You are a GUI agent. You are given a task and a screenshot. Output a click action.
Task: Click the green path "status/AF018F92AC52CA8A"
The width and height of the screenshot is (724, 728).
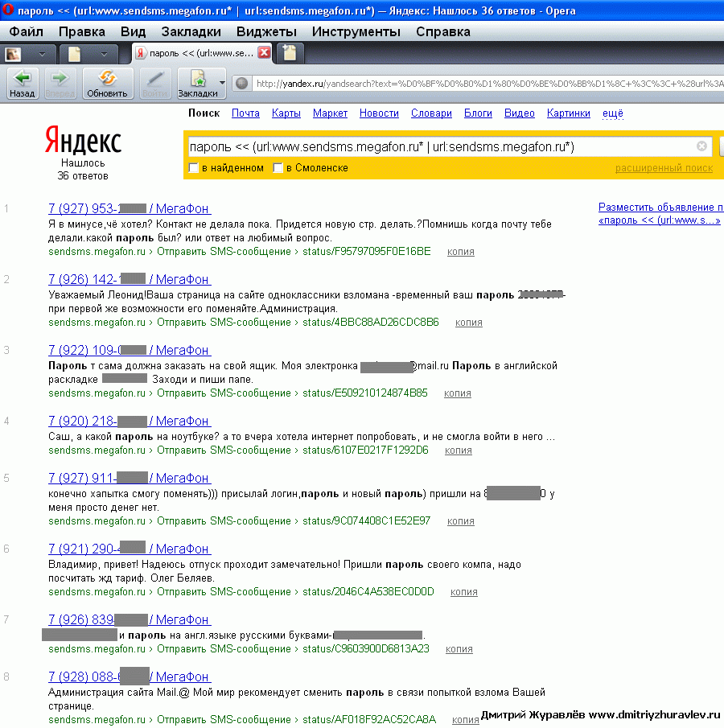coord(369,720)
